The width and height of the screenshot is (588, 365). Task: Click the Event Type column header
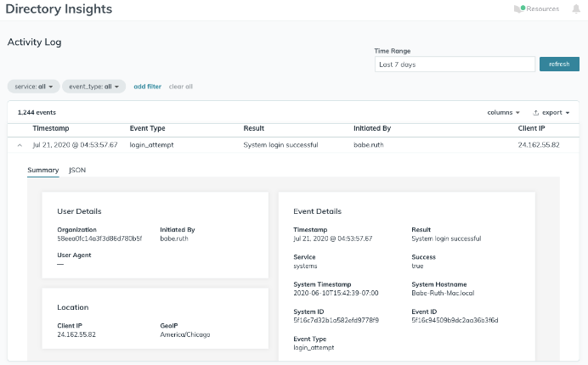tap(147, 128)
